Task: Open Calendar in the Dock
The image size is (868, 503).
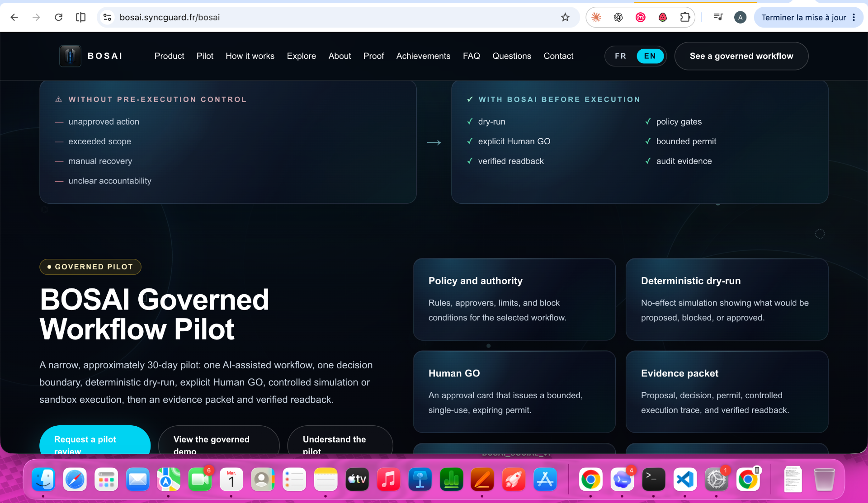Action: [x=231, y=479]
